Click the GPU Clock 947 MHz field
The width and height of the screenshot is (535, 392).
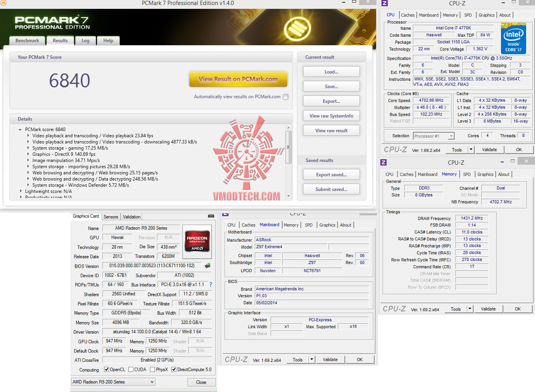coord(114,341)
